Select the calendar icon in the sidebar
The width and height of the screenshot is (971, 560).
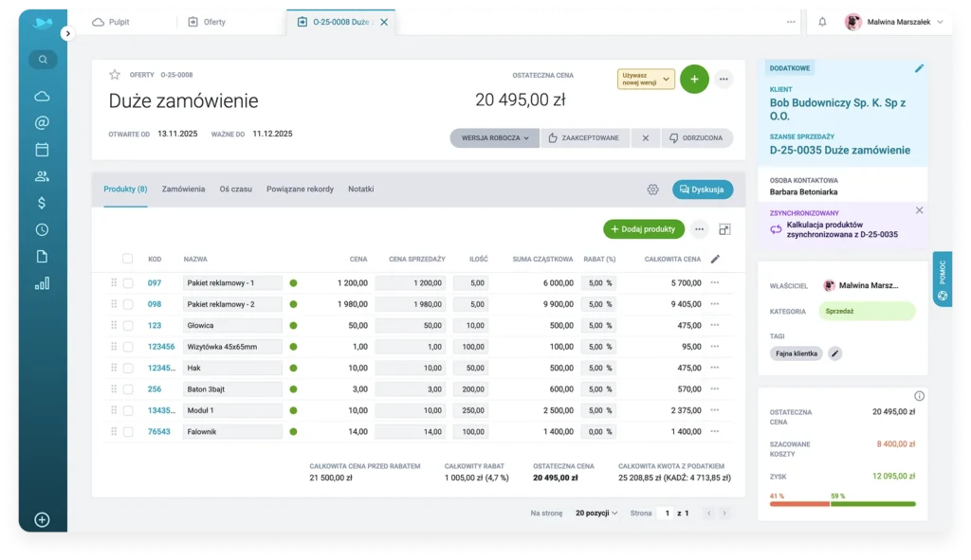tap(42, 149)
